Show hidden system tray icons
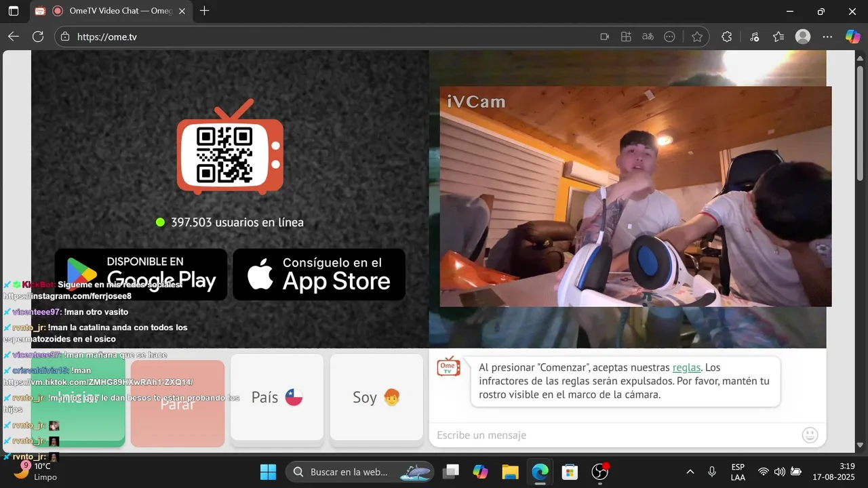 pyautogui.click(x=690, y=472)
